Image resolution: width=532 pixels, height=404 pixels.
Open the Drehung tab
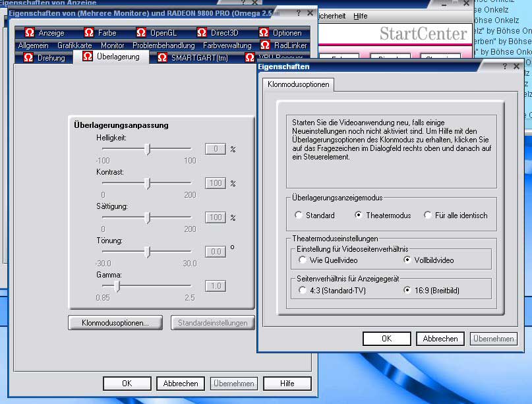coord(44,57)
